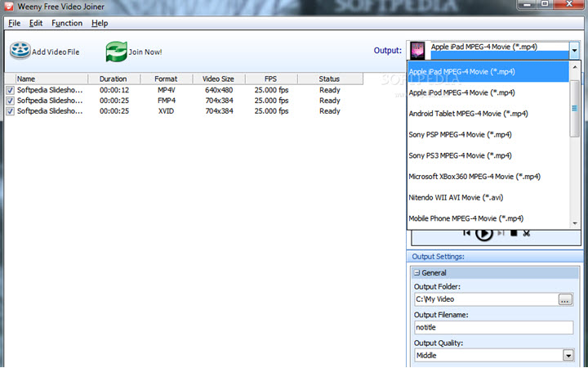Click the format list scroll down arrow
The width and height of the screenshot is (588, 368).
click(574, 223)
